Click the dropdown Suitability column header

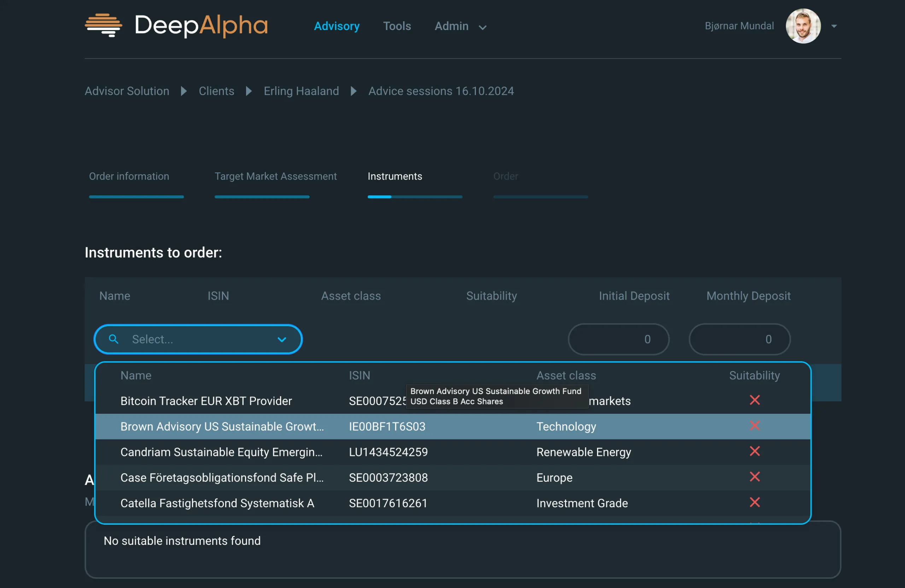[754, 375]
